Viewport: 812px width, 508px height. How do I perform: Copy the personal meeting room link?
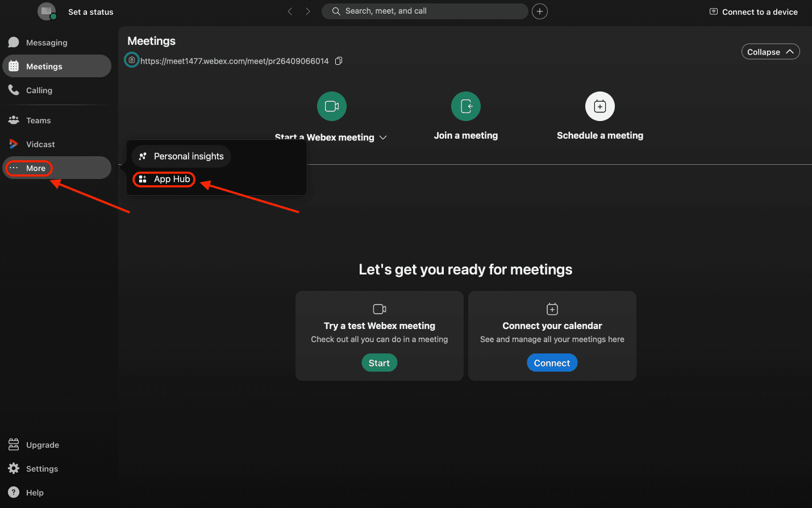[339, 61]
